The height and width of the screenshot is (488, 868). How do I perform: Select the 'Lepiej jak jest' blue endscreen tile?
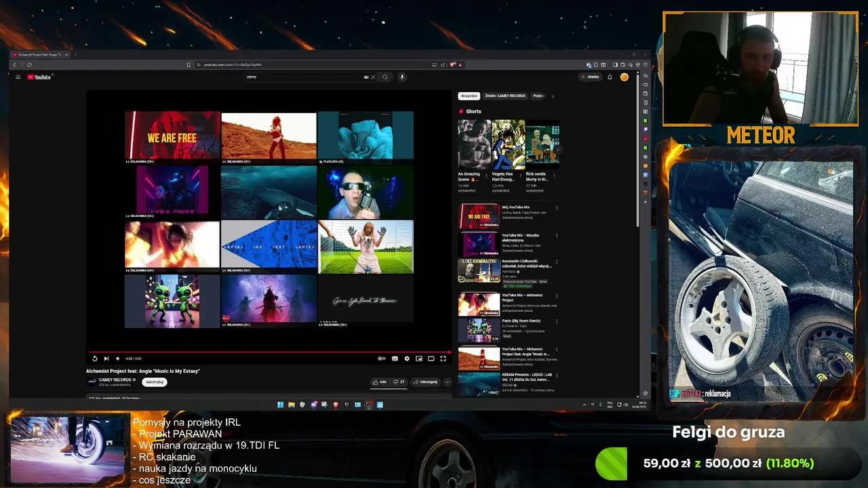[269, 244]
